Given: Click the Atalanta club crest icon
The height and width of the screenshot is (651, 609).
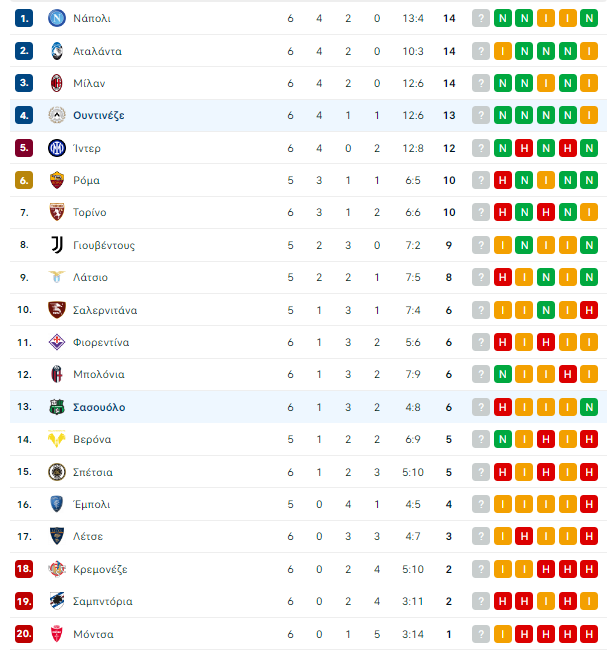Looking at the screenshot, I should point(57,51).
